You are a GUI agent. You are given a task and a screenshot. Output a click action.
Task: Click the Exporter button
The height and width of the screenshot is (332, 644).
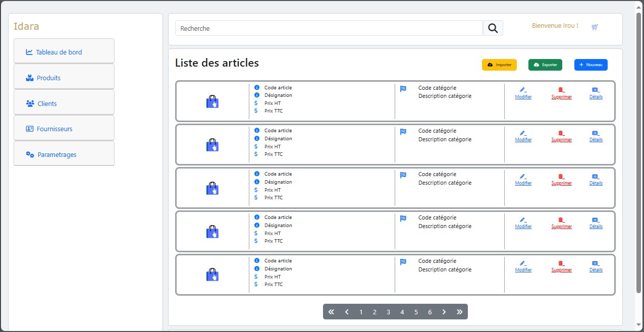tap(545, 65)
